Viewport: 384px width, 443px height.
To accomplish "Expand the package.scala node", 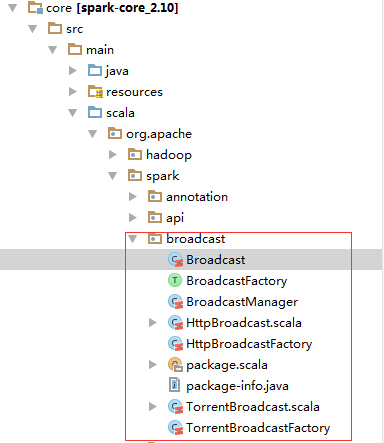I will tap(153, 364).
